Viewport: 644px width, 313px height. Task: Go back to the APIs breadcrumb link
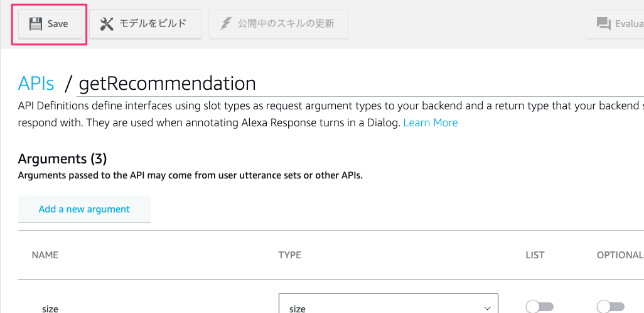pos(36,84)
